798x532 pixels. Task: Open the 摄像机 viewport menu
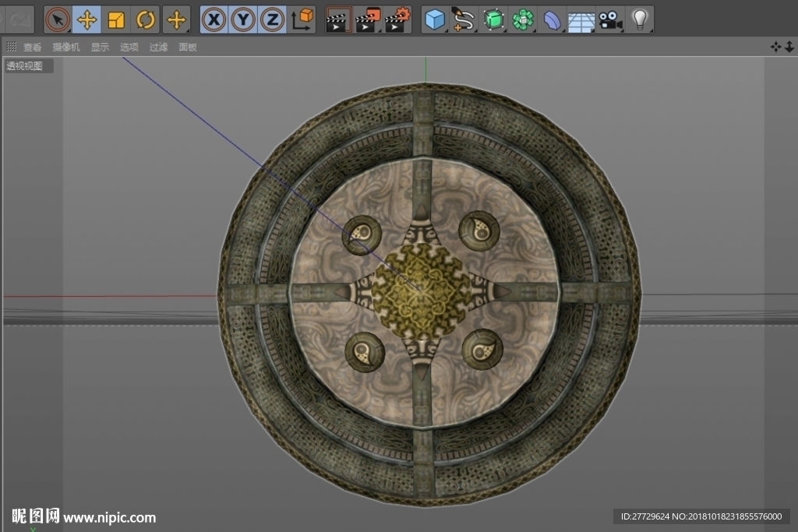coord(66,48)
